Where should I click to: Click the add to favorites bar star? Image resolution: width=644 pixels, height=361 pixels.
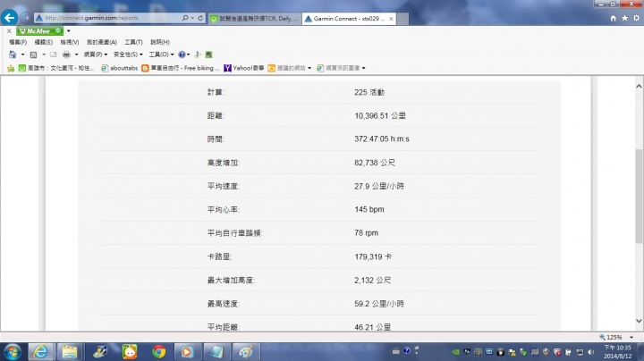tap(11, 68)
